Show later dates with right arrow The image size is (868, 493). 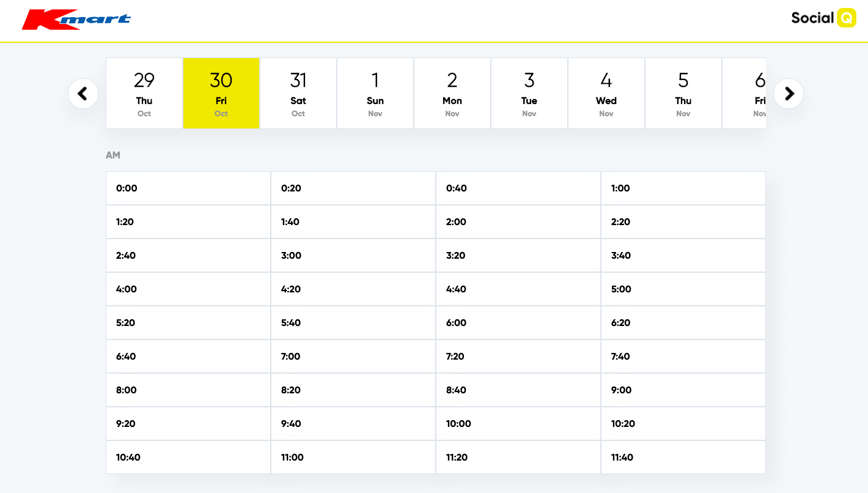point(789,94)
